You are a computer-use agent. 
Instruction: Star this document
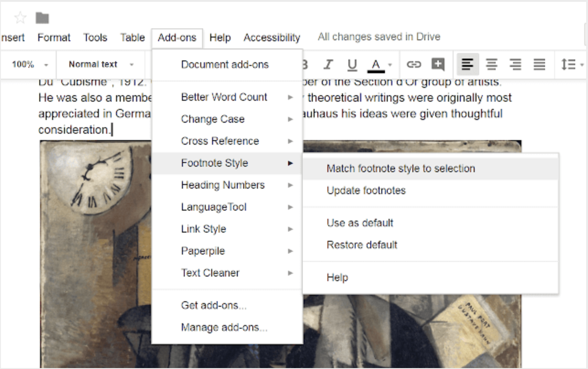click(x=21, y=18)
